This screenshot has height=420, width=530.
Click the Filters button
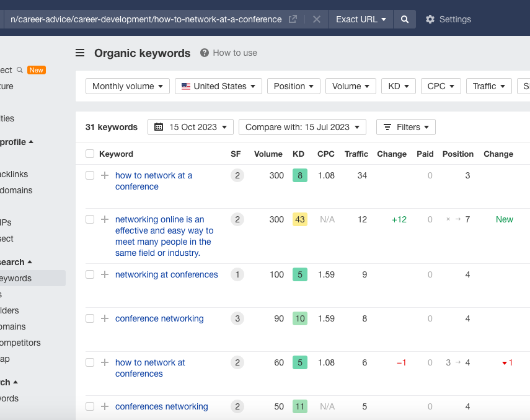coord(405,127)
